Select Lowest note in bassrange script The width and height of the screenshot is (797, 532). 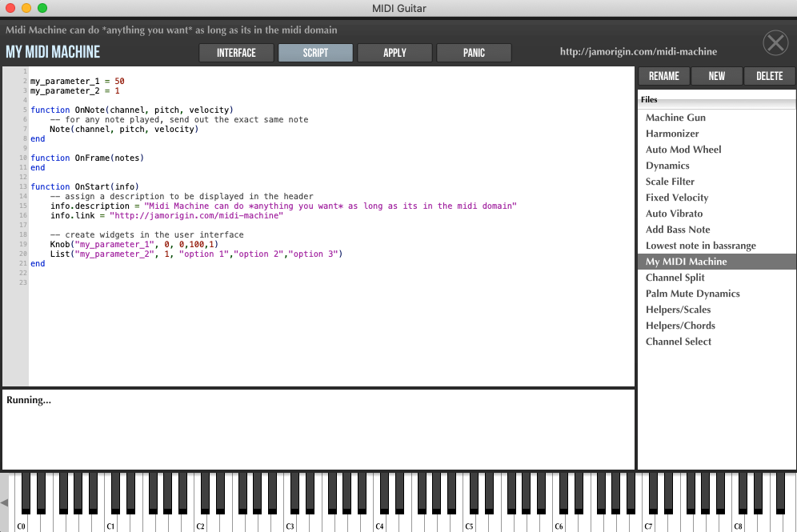click(x=717, y=246)
